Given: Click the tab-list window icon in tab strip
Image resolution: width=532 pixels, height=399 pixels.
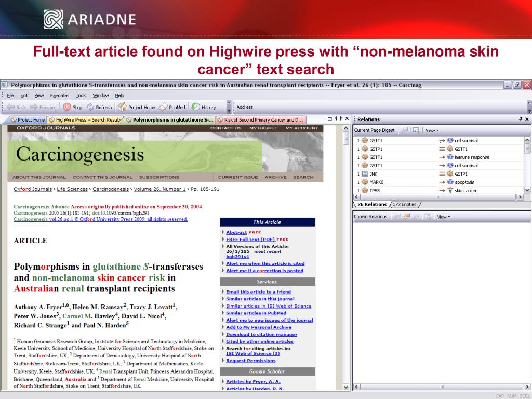Looking at the screenshot, I should (x=330, y=119).
